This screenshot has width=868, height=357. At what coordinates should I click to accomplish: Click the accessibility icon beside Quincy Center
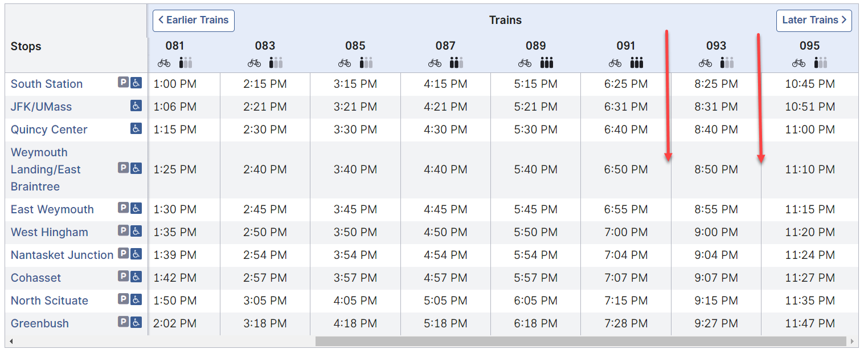[136, 128]
